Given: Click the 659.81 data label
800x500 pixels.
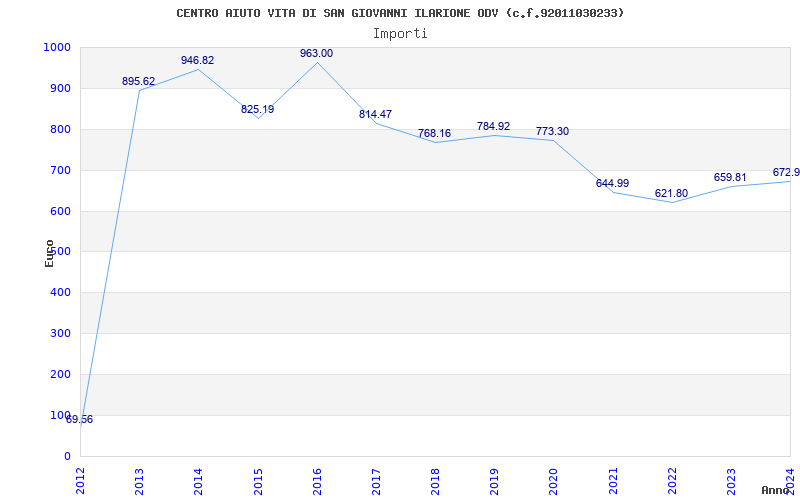Looking at the screenshot, I should [x=730, y=177].
